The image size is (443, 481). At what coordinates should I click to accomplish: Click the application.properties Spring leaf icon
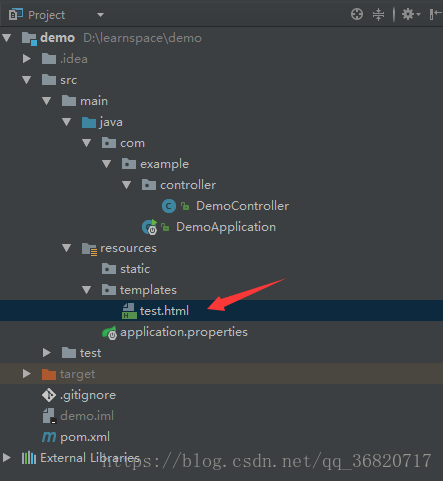(x=109, y=333)
